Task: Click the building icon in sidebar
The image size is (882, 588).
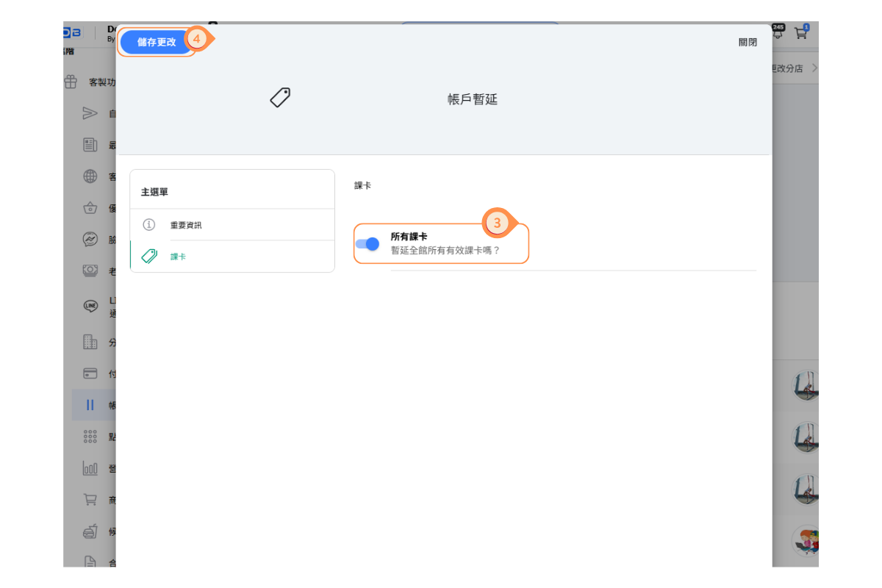Action: click(90, 342)
